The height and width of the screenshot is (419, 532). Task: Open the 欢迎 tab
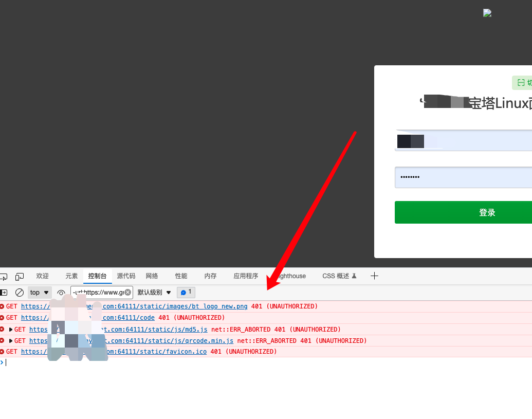(43, 276)
